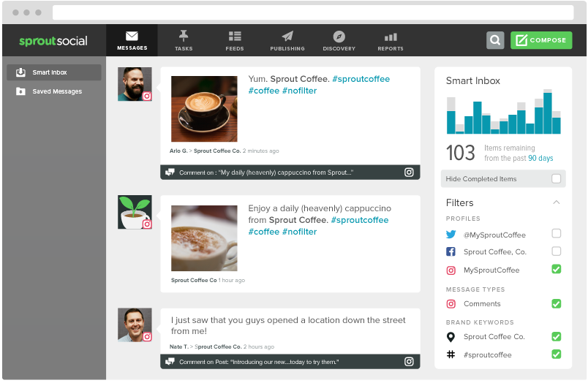Uncheck the #sproutcoffee brand keyword filter
Viewport: 588px width, 383px height.
click(x=556, y=354)
